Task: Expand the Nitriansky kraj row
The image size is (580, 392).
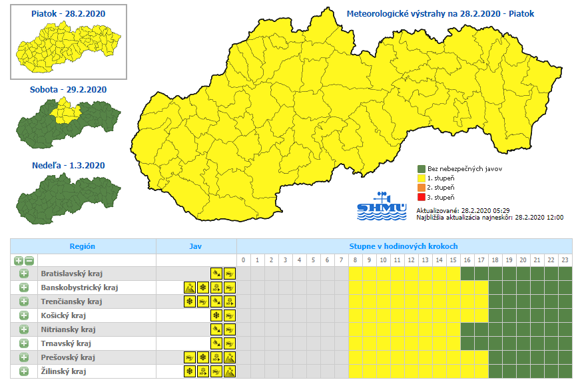Action: point(24,329)
